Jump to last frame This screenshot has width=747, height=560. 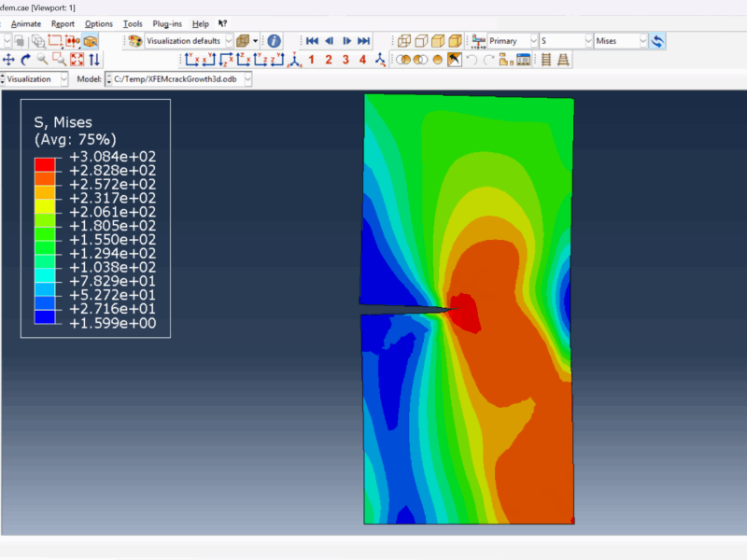(x=363, y=41)
